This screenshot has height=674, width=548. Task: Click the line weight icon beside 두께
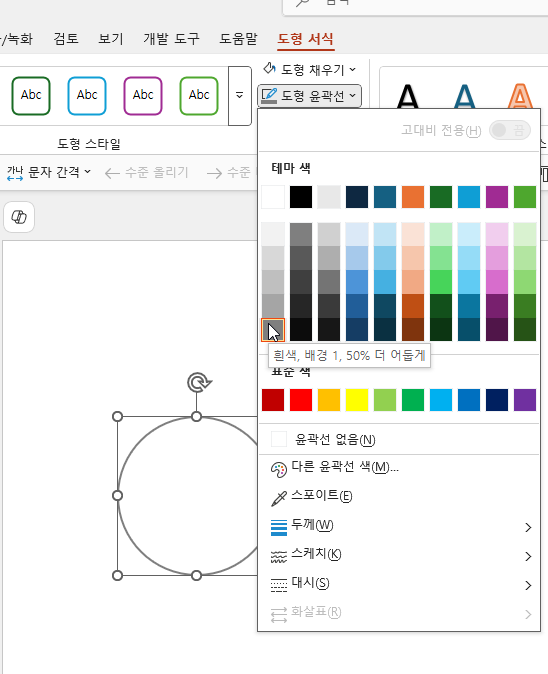(279, 527)
